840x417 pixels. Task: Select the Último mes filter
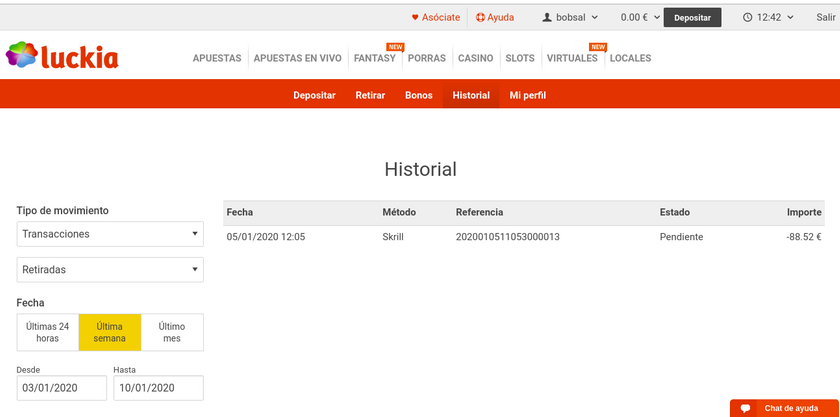(x=172, y=332)
